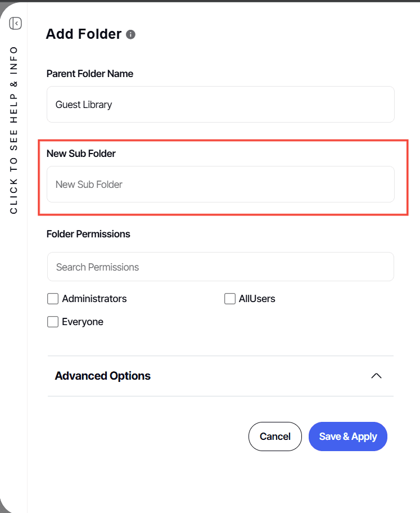Click into the New Sub Folder textbox
The width and height of the screenshot is (420, 513).
coord(220,184)
